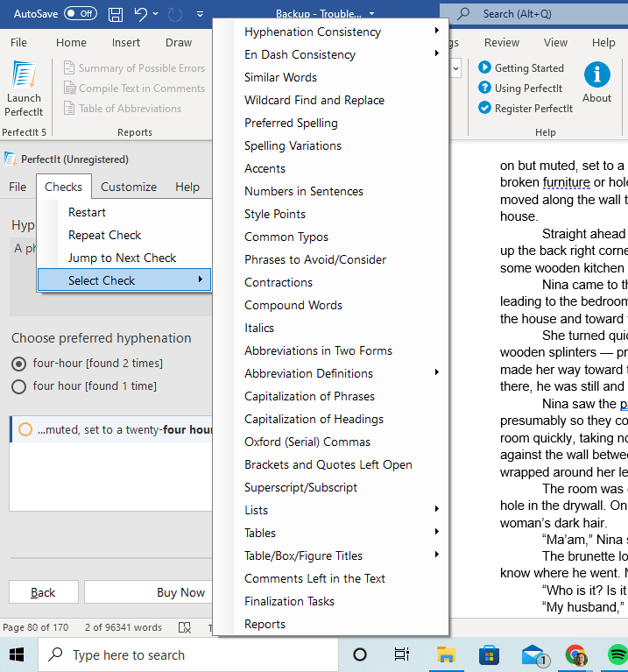628x672 pixels.
Task: Open document title dropdown arrow
Action: tap(372, 14)
